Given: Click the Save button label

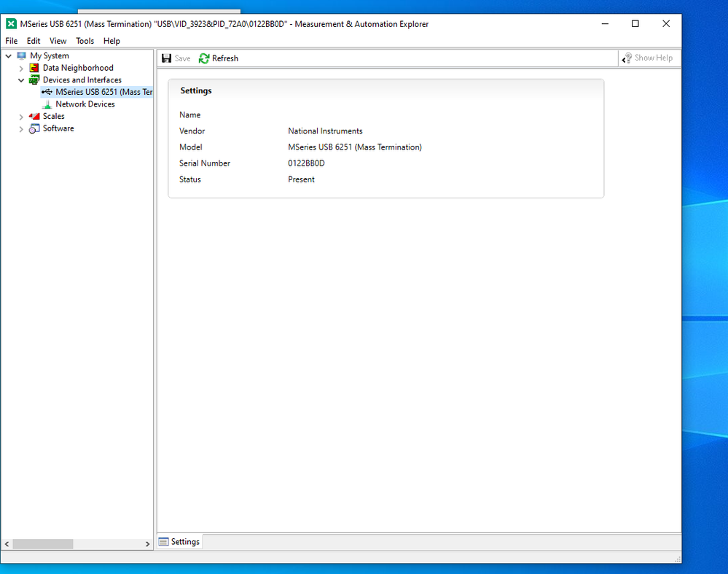Looking at the screenshot, I should tap(182, 58).
